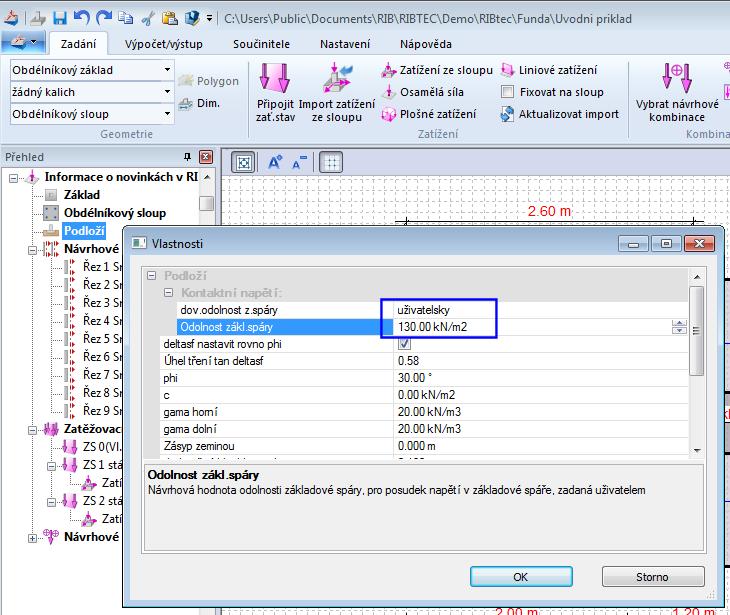Switch to the Zadání ribbon tab
Image resolution: width=730 pixels, height=615 pixels.
(78, 44)
